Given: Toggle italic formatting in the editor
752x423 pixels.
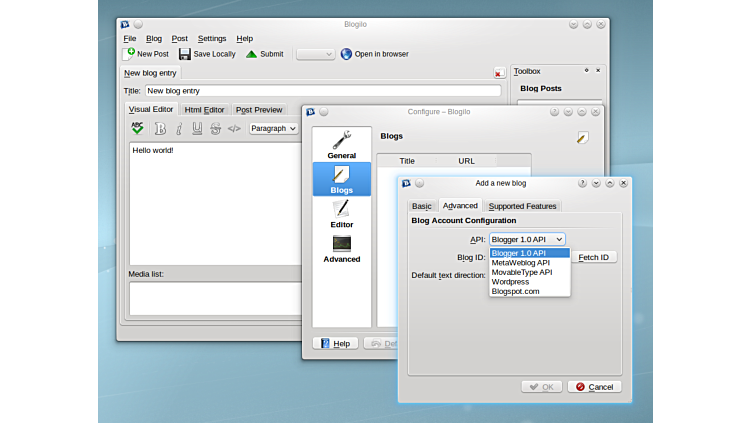Looking at the screenshot, I should click(179, 128).
